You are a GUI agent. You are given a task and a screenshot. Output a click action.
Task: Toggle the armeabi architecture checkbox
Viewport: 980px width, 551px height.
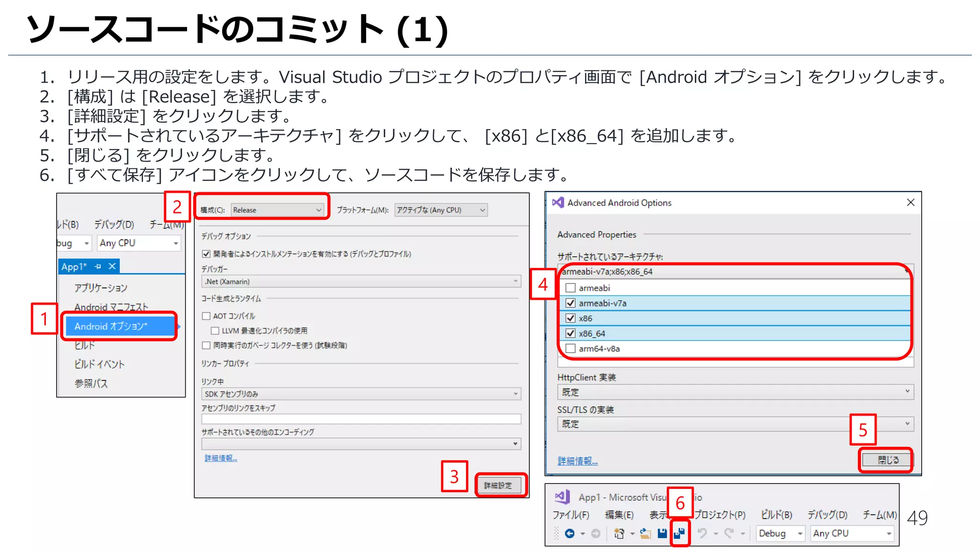point(570,288)
